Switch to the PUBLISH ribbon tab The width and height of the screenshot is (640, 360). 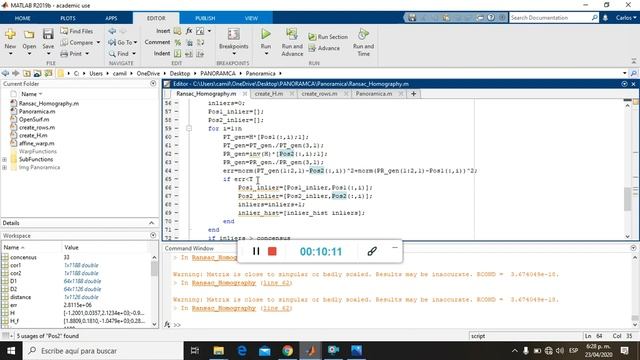click(205, 18)
